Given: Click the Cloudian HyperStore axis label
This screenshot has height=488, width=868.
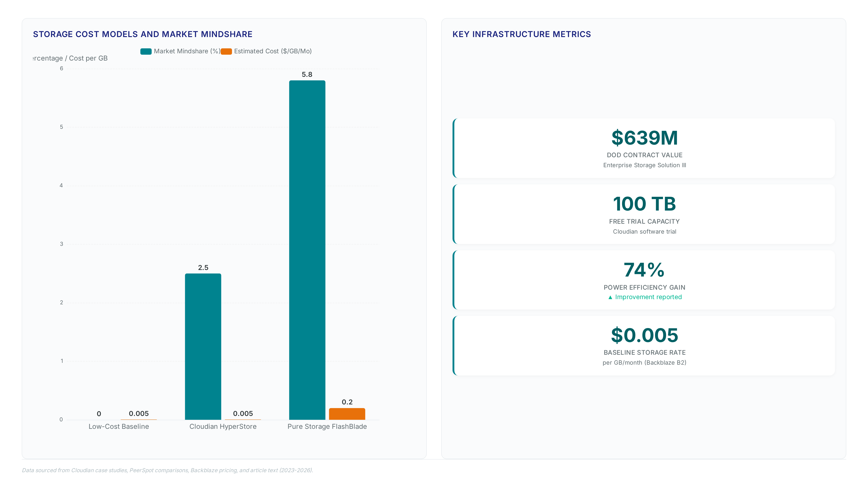Looking at the screenshot, I should tap(223, 426).
